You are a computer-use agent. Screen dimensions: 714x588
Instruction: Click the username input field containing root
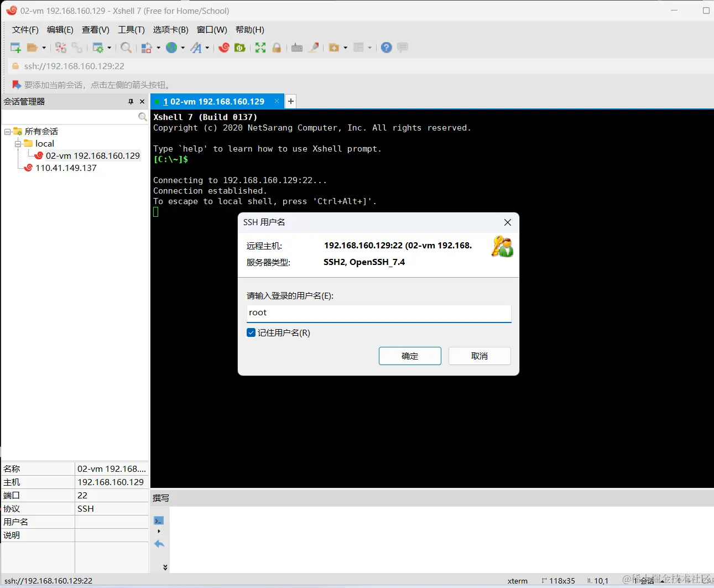click(x=379, y=313)
